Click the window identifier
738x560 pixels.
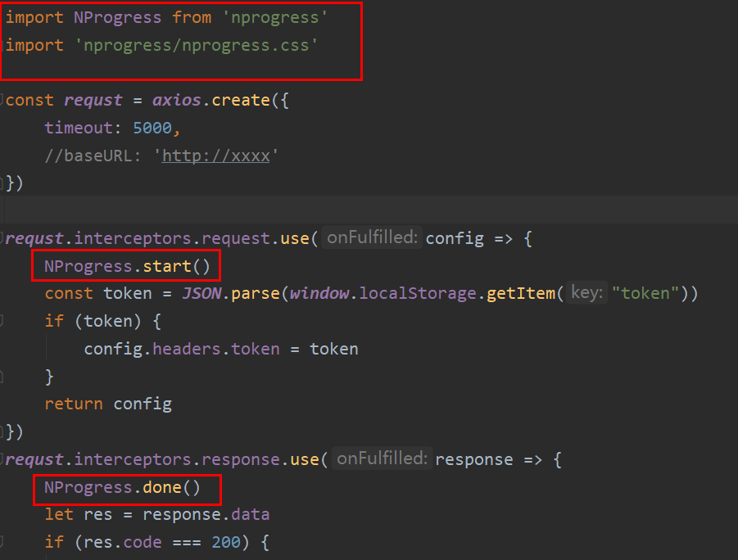[x=319, y=294]
